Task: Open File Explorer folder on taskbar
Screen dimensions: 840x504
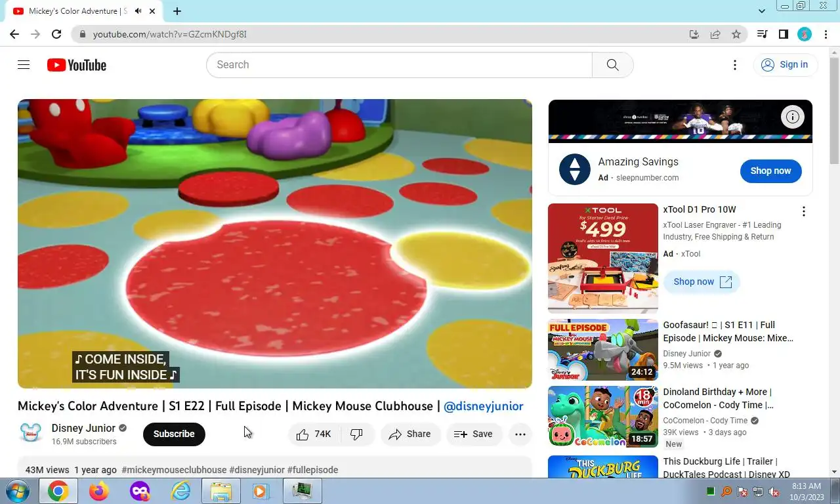Action: click(x=221, y=491)
